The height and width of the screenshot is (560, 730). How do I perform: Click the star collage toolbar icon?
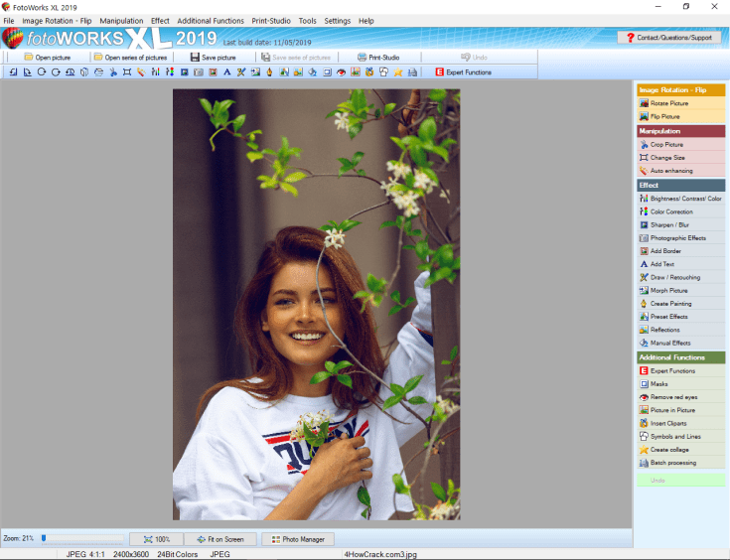[x=398, y=72]
